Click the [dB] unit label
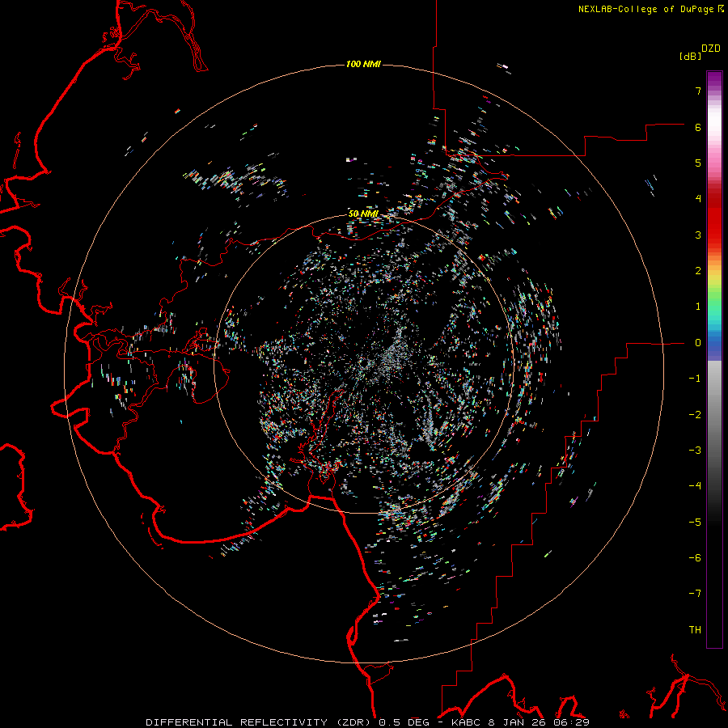Viewport: 728px width, 728px height. [690, 56]
